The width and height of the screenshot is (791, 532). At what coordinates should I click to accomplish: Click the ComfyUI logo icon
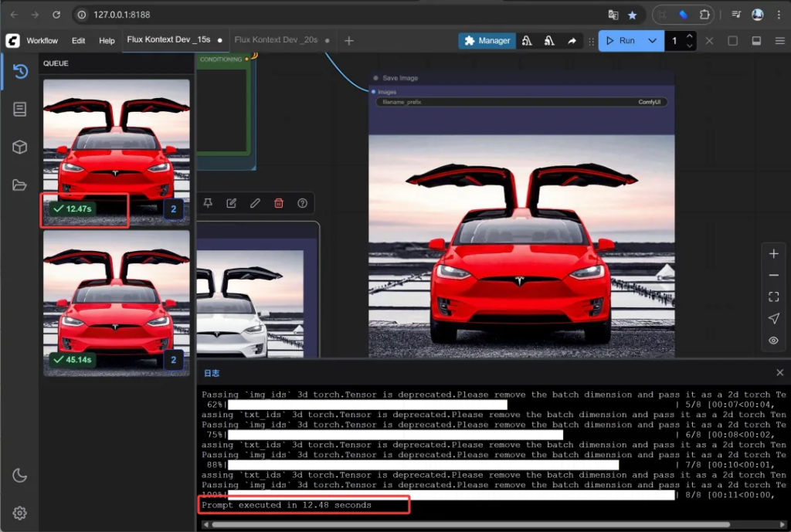[12, 40]
